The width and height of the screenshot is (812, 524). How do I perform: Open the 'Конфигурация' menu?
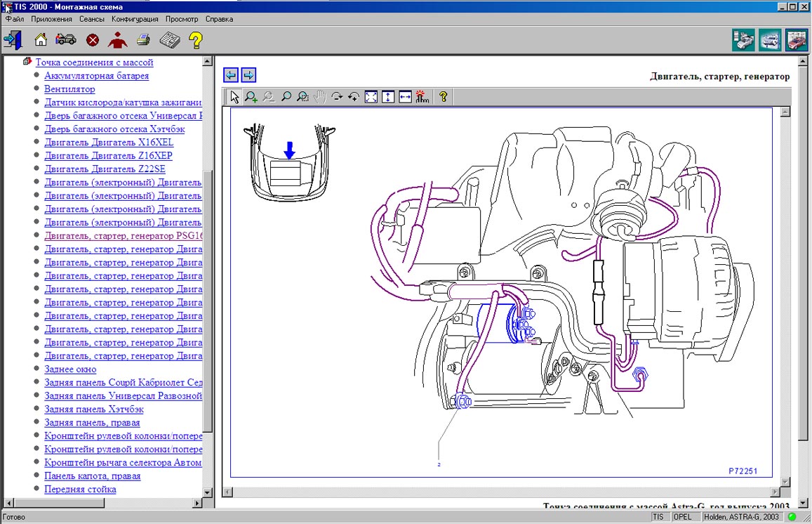point(135,19)
